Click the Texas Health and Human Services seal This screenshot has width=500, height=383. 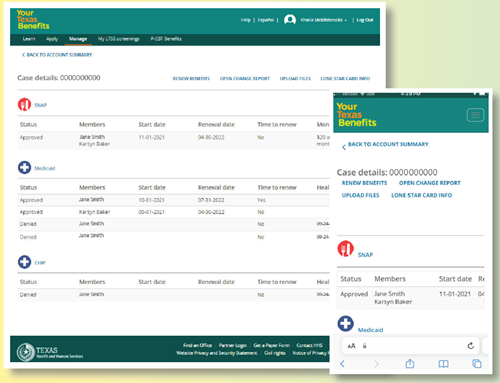click(x=26, y=352)
